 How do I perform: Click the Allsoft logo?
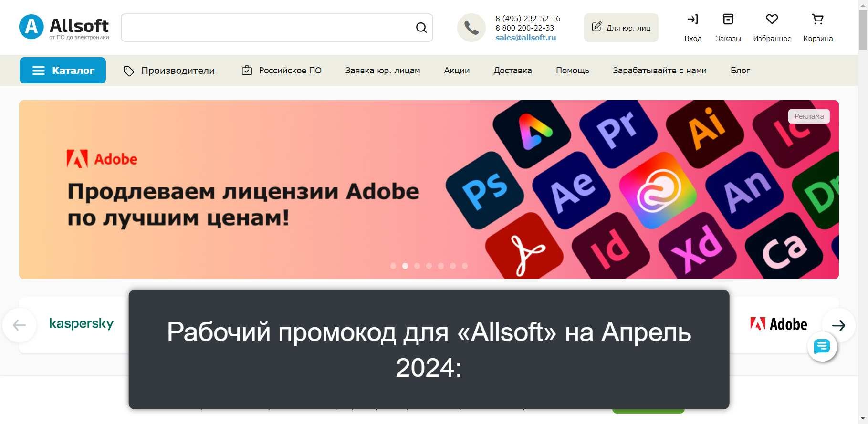64,27
